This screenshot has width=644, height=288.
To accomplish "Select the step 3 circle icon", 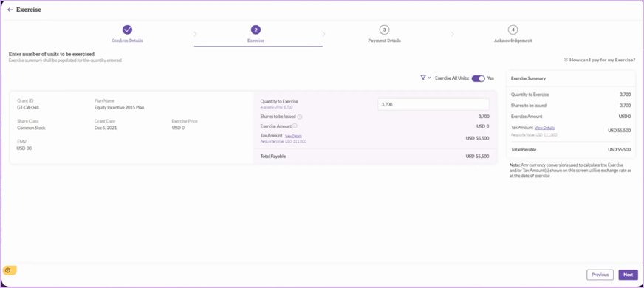I will [x=384, y=30].
